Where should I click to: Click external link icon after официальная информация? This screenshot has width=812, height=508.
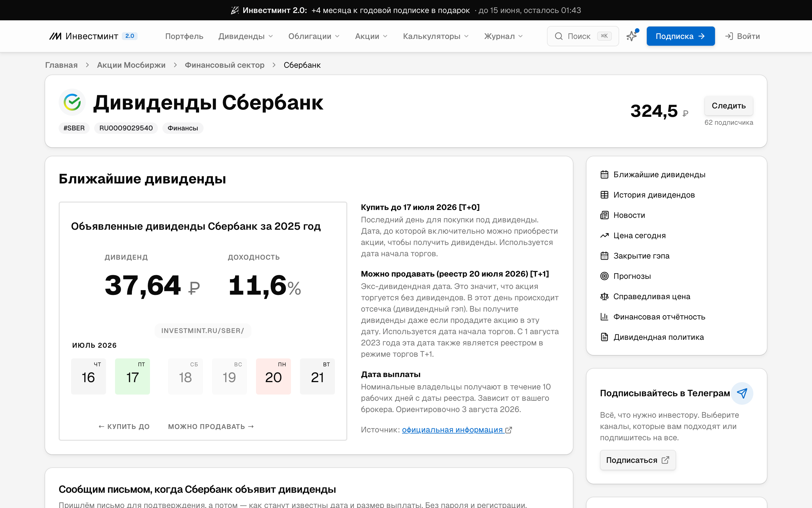tap(509, 430)
